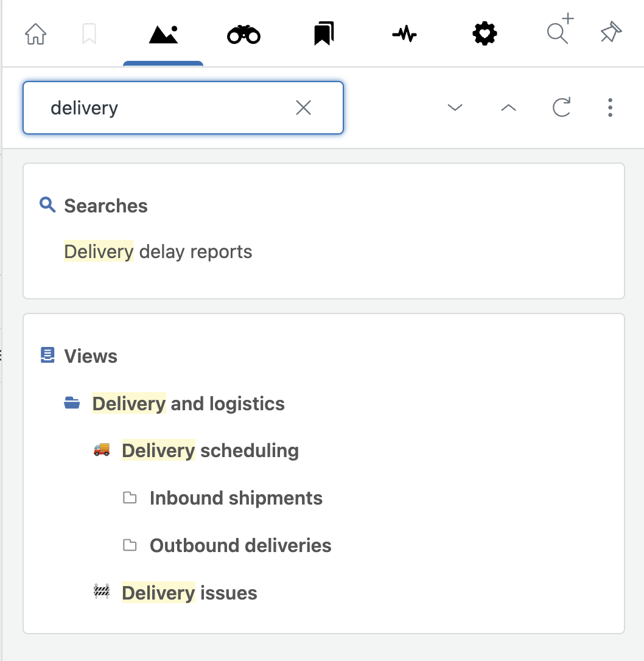
Task: Open the stacked bookmarks tab
Action: (x=324, y=33)
